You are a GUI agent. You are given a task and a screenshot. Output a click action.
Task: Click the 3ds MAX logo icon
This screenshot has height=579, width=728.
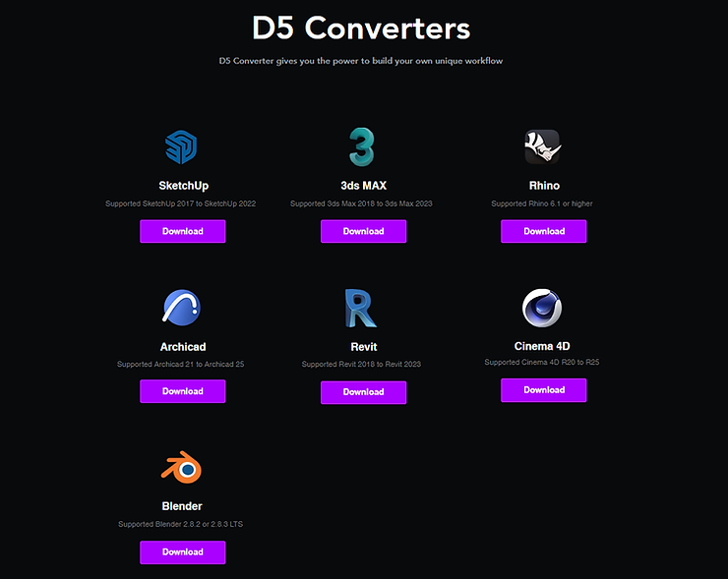coord(362,147)
